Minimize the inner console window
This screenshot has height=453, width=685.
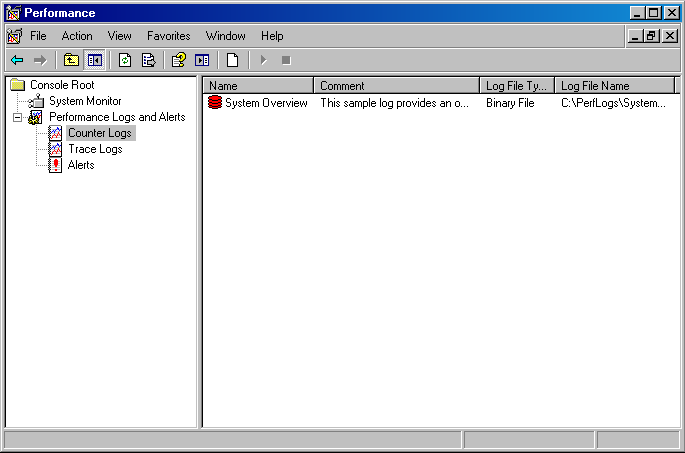pyautogui.click(x=636, y=36)
